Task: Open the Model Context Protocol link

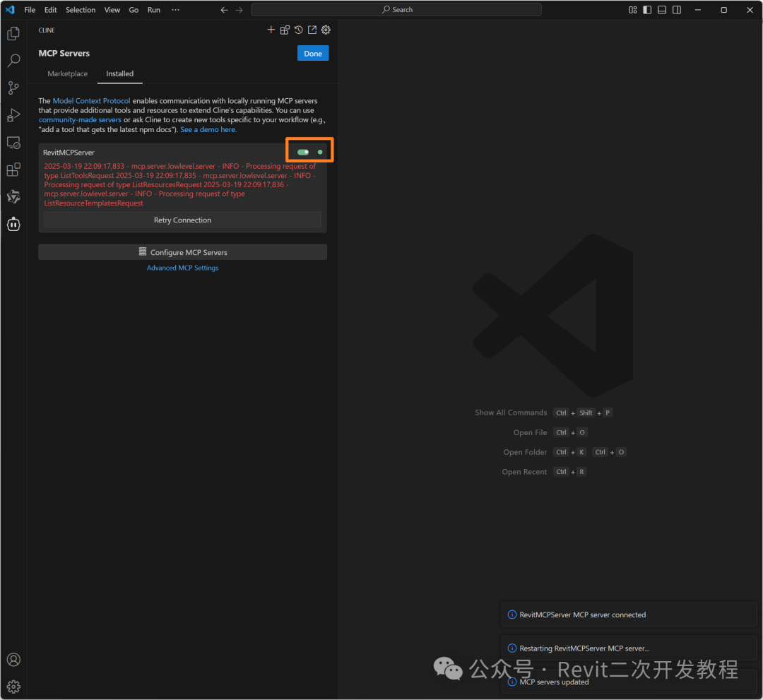Action: pyautogui.click(x=91, y=101)
